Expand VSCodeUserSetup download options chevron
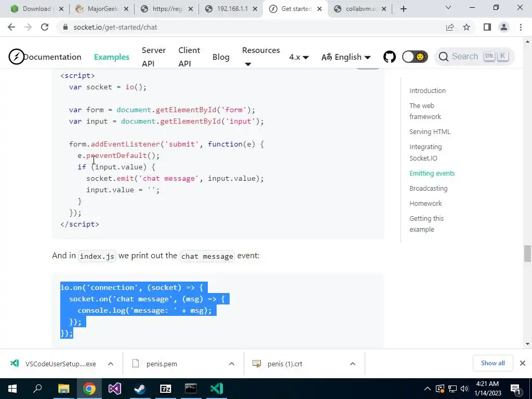The width and height of the screenshot is (532, 399). (111, 364)
